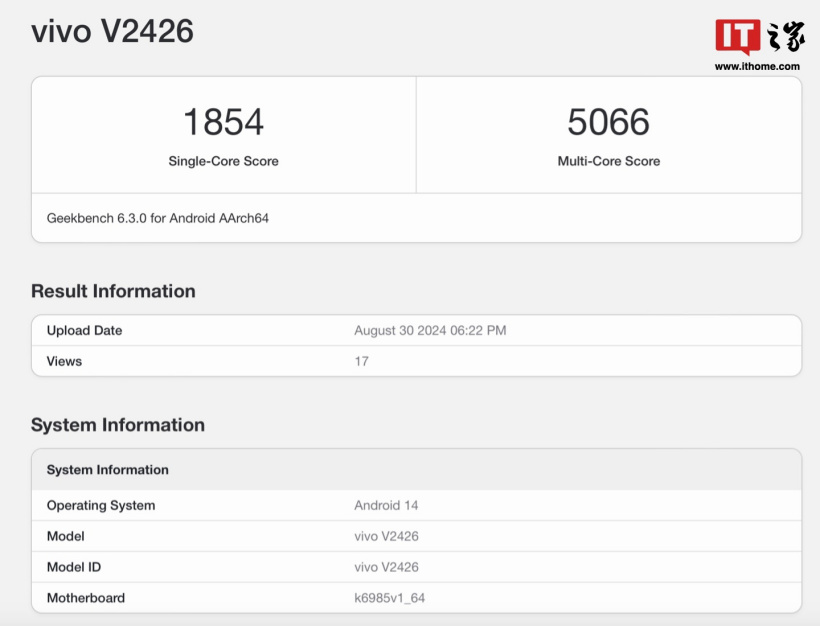The image size is (820, 626).
Task: Click the Multi-Core Score label
Action: 608,160
